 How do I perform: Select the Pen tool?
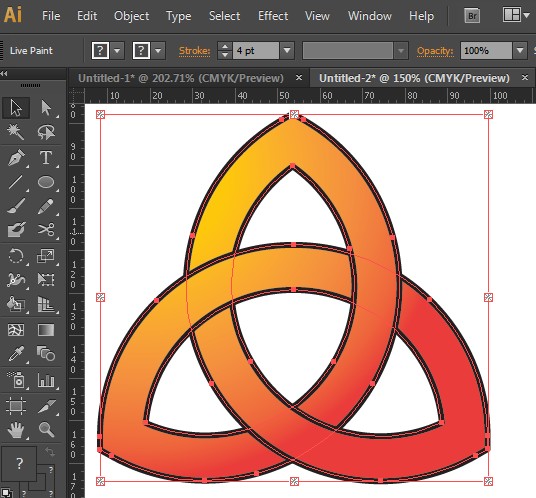pos(16,158)
